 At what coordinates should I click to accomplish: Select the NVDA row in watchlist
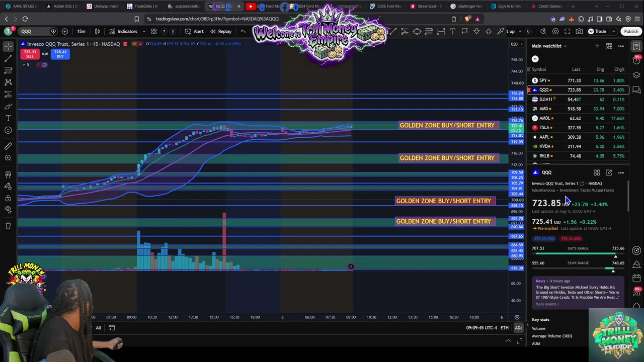point(578,146)
